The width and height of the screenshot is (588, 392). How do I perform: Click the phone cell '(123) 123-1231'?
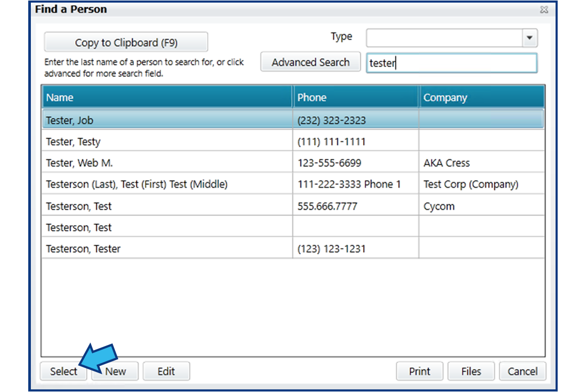pos(356,249)
